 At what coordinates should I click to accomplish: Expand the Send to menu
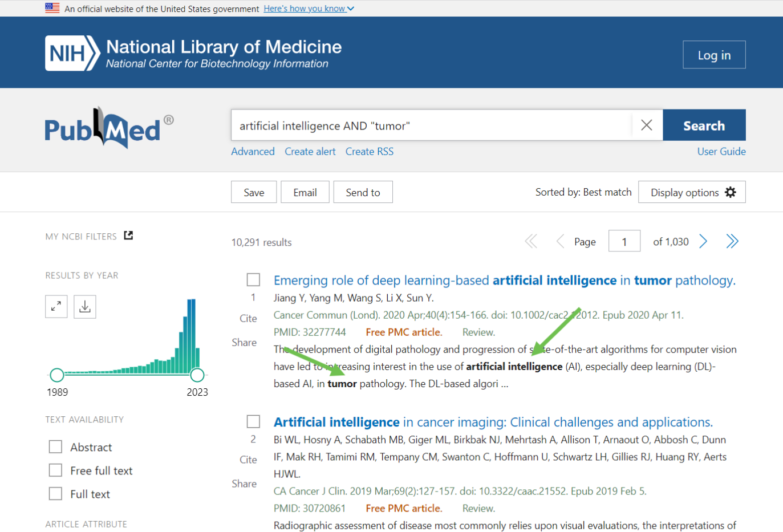[363, 192]
